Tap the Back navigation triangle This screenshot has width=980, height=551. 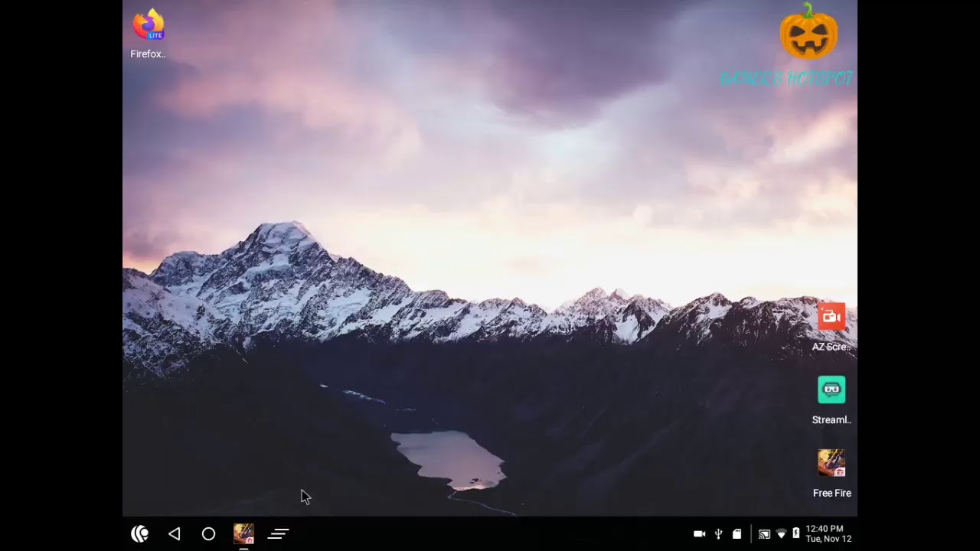coord(175,534)
